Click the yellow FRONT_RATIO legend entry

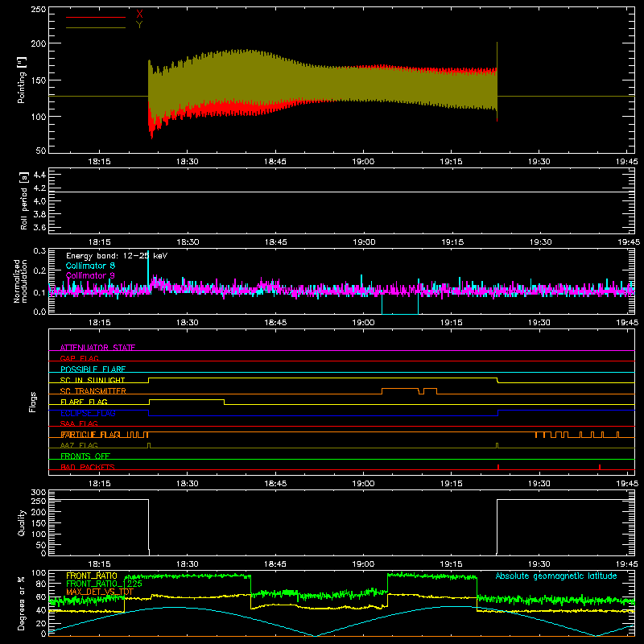pos(92,576)
